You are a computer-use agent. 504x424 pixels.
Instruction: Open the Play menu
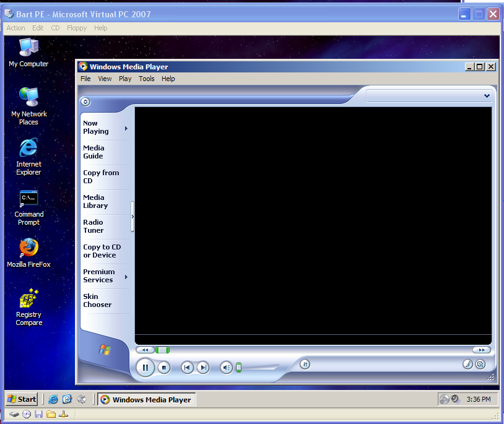point(125,79)
